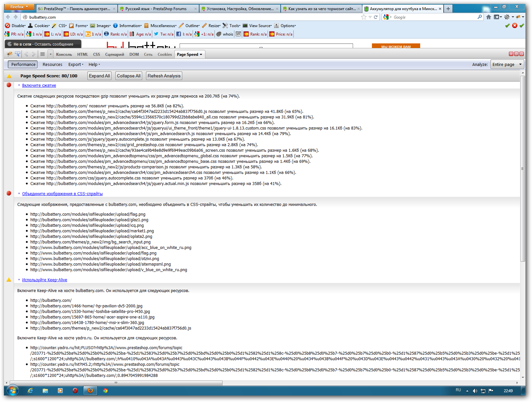This screenshot has height=402, width=532.
Task: Click the Refresh Analysis button
Action: click(x=164, y=76)
